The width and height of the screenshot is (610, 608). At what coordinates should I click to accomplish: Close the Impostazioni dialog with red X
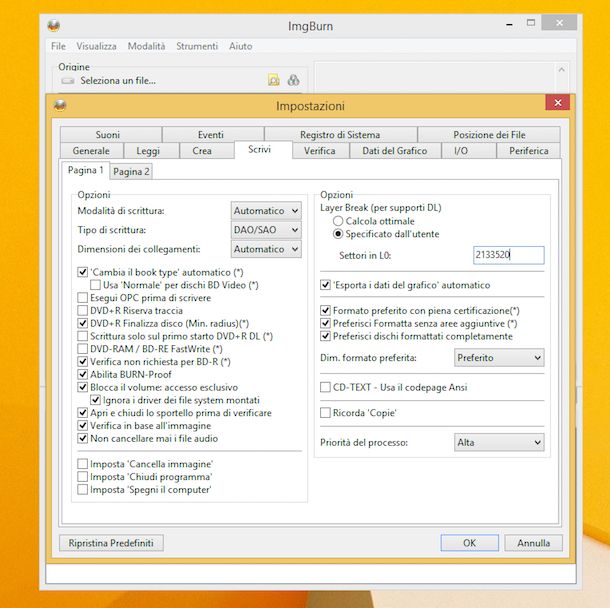point(557,103)
